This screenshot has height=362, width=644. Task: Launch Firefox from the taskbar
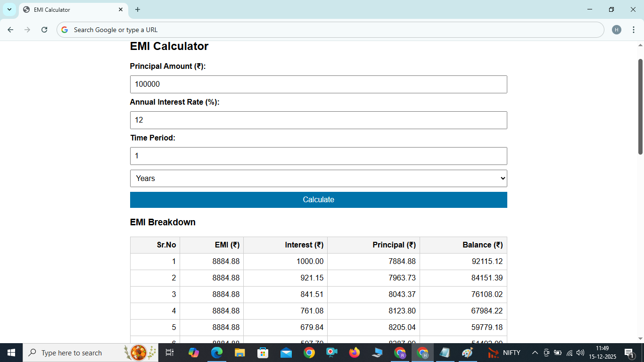(x=354, y=352)
